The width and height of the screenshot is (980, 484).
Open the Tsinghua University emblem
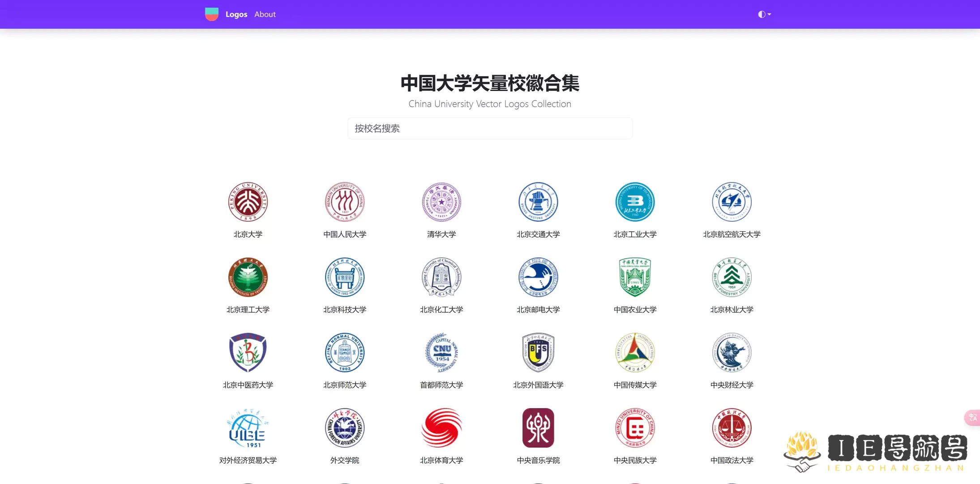pos(441,202)
